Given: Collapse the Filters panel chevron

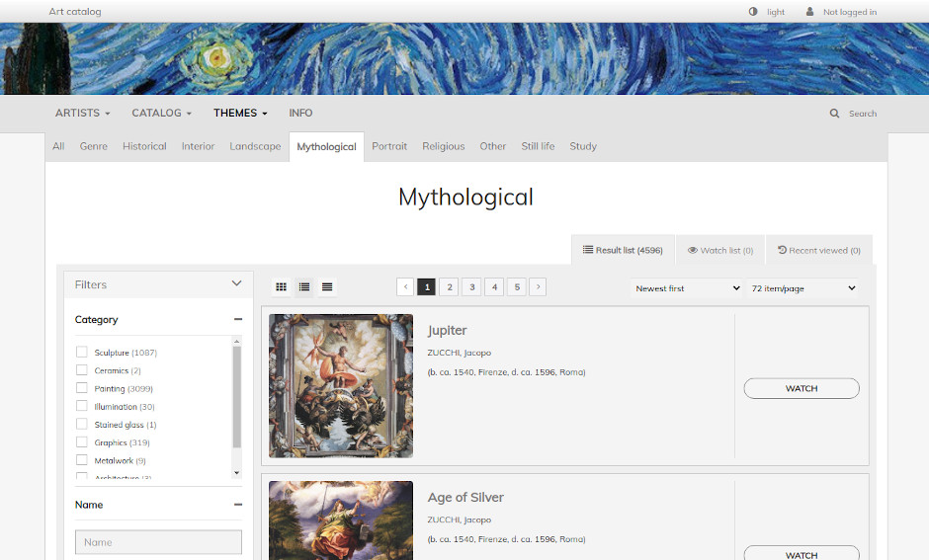Looking at the screenshot, I should [x=236, y=284].
